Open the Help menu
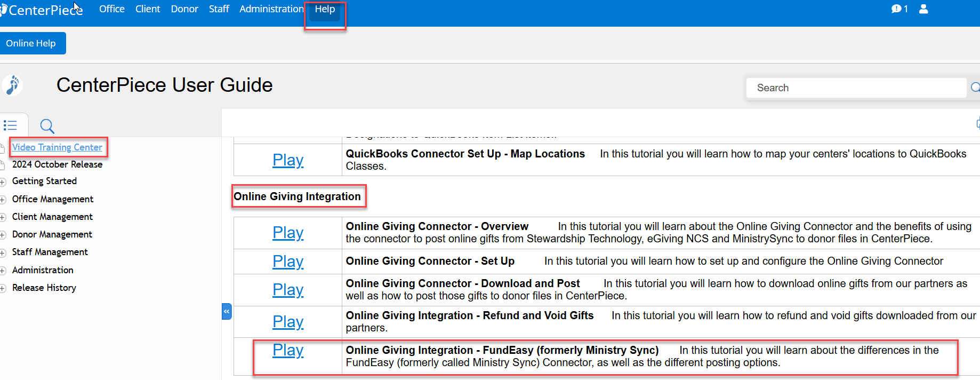This screenshot has height=380, width=980. pyautogui.click(x=325, y=9)
